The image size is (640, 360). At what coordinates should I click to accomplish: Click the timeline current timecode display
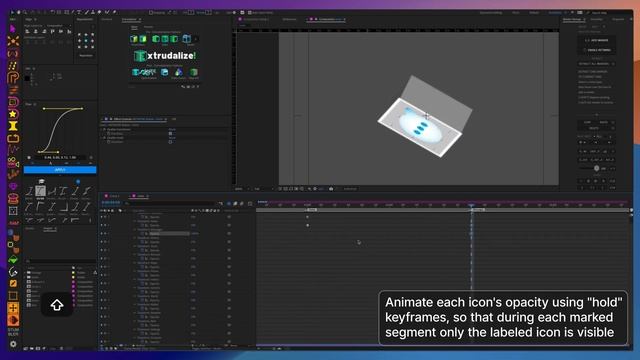click(x=111, y=203)
